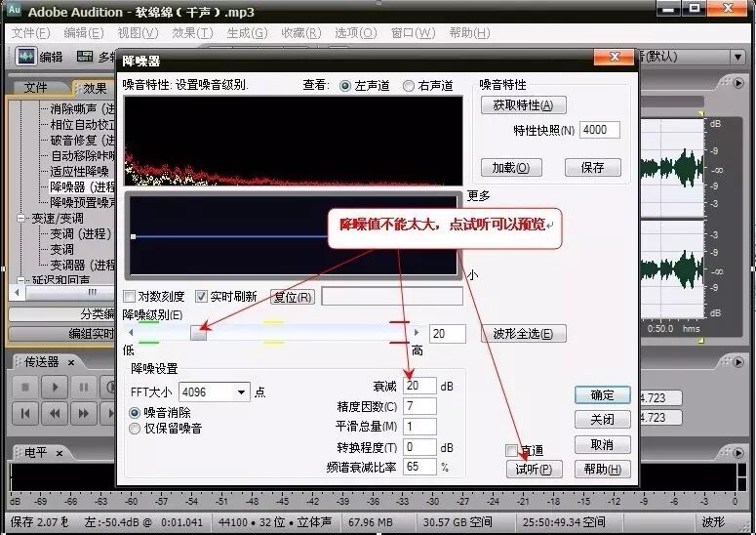Screen dimensions: 756x535
Task: Open the main panel options arrow at top right
Action: 738,83
